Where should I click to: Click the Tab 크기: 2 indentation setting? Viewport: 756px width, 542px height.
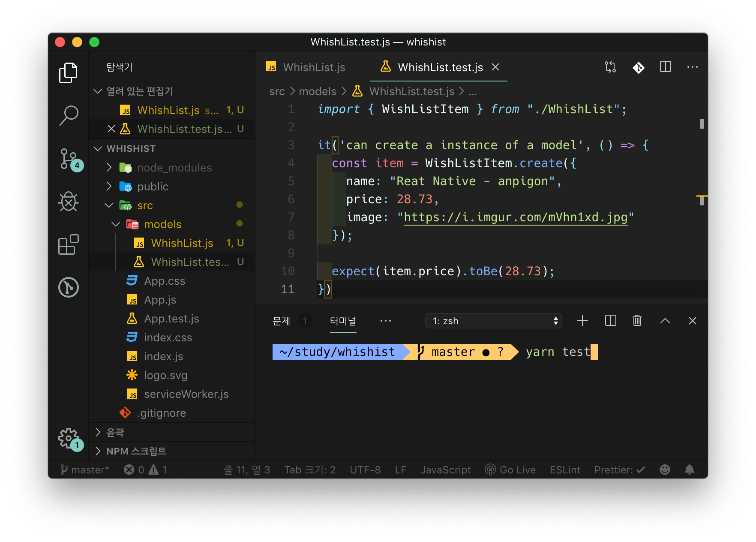click(x=310, y=470)
